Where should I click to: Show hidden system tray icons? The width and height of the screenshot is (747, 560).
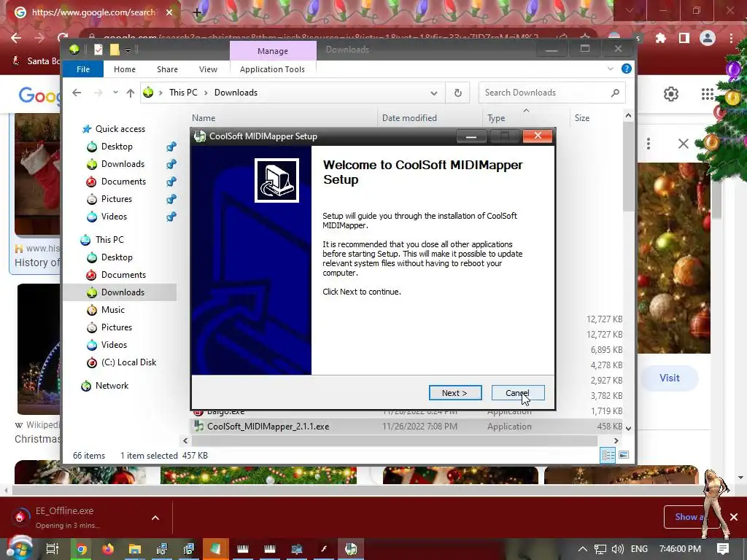pos(582,549)
